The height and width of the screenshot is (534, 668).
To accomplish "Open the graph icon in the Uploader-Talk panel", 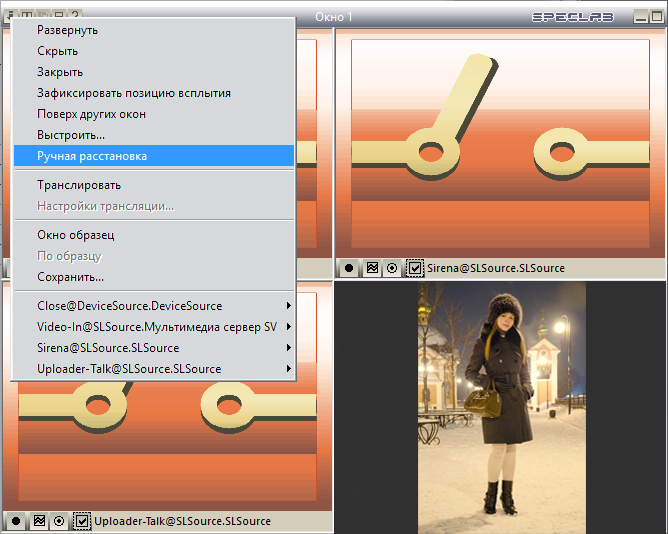I will pyautogui.click(x=39, y=521).
